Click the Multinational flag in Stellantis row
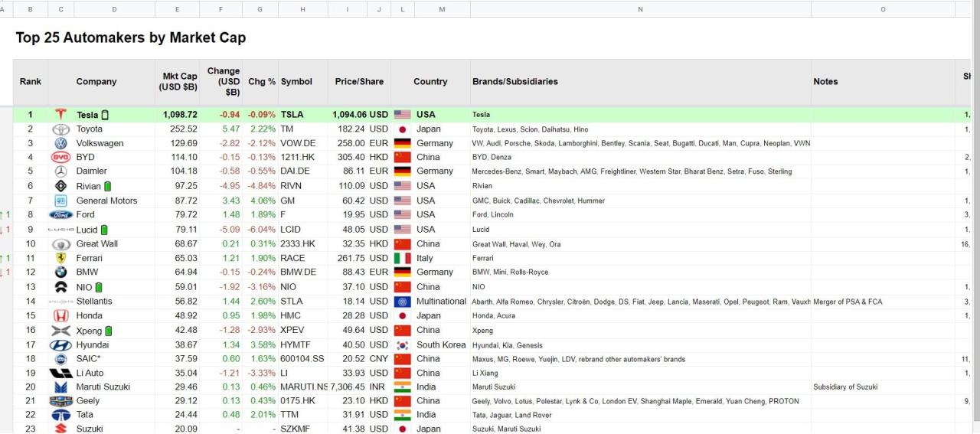 point(403,302)
